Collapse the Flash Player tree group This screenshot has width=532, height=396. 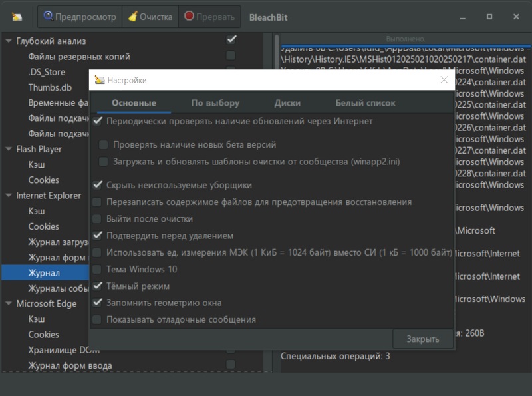pos(9,150)
